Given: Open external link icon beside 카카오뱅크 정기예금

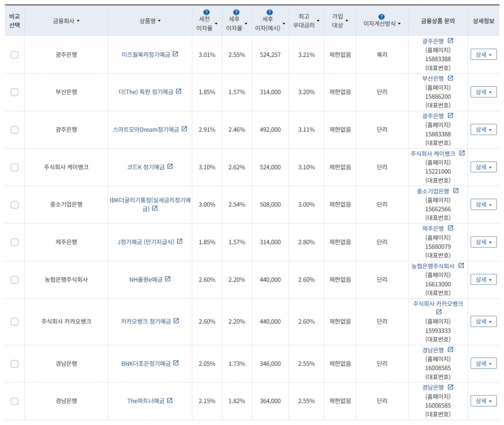Looking at the screenshot, I should click(176, 321).
